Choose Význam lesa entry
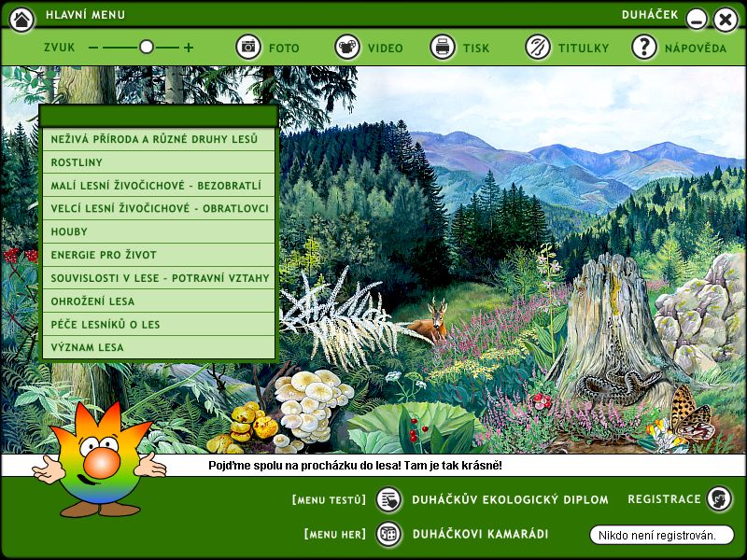The height and width of the screenshot is (560, 747). (x=159, y=347)
